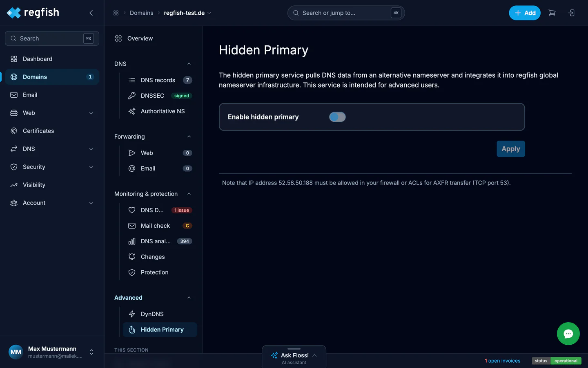
Task: Click the Search or jump to field
Action: pos(346,13)
